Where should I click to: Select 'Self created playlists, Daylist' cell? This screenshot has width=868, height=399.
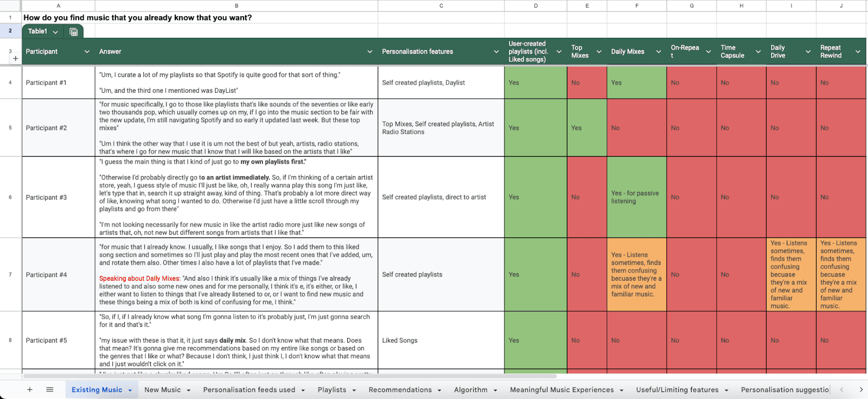click(441, 82)
